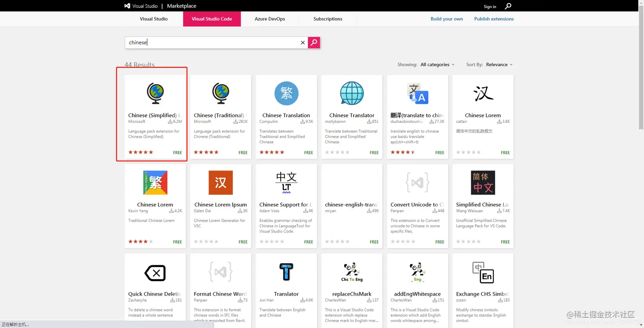Click Compulim publisher name
This screenshot has height=328, width=644.
(268, 122)
